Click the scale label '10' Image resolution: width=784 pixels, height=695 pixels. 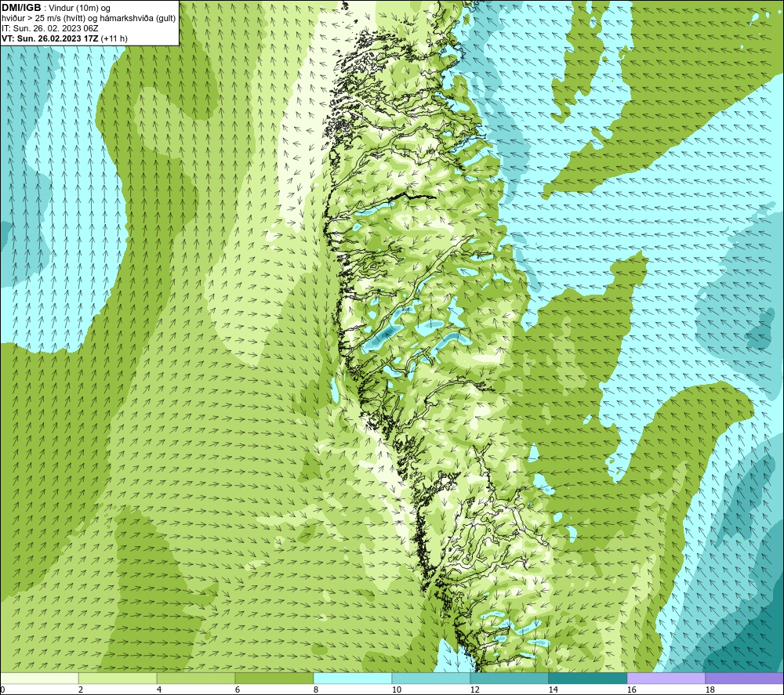(x=397, y=690)
